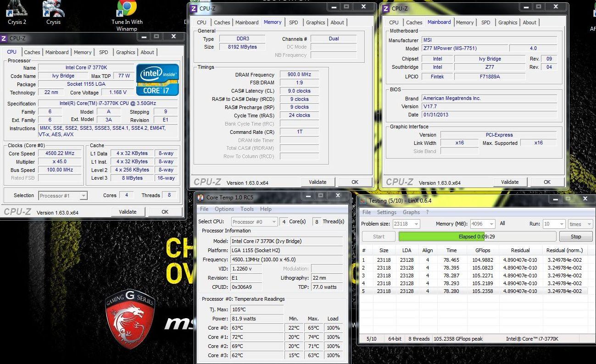Screen dimensions: 596x364
Task: Expand Select CPU dropdown in Core Temp
Action: click(255, 222)
